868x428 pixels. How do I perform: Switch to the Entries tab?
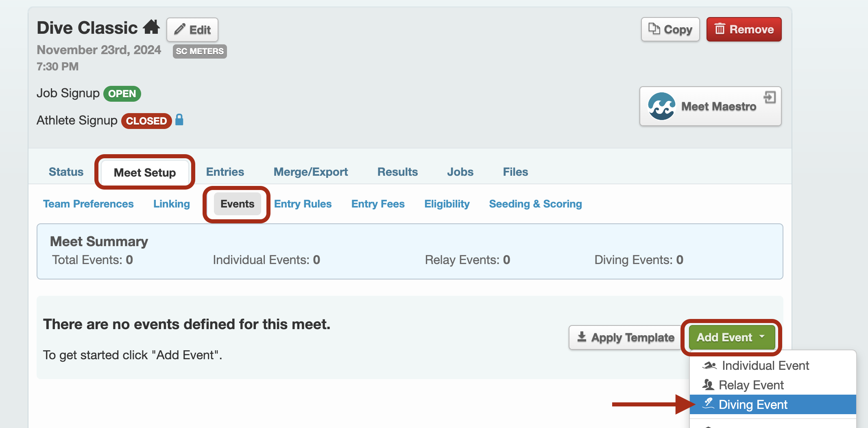click(x=225, y=172)
